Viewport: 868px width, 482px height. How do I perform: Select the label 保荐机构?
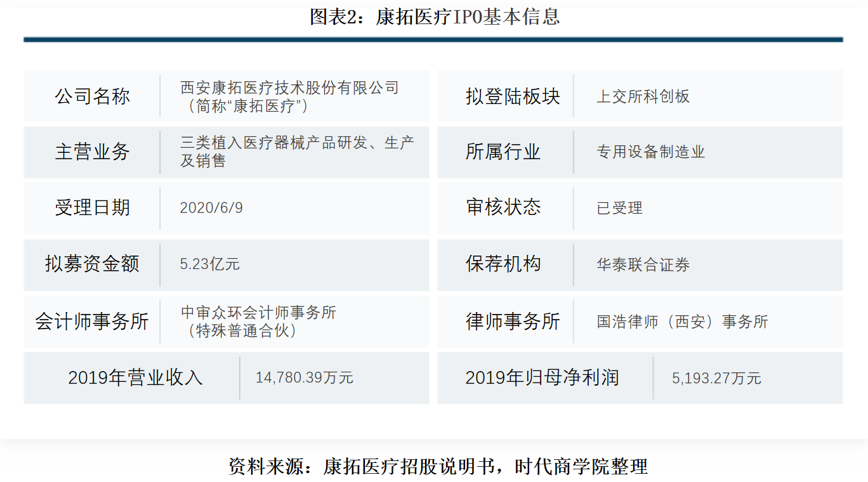pos(503,264)
